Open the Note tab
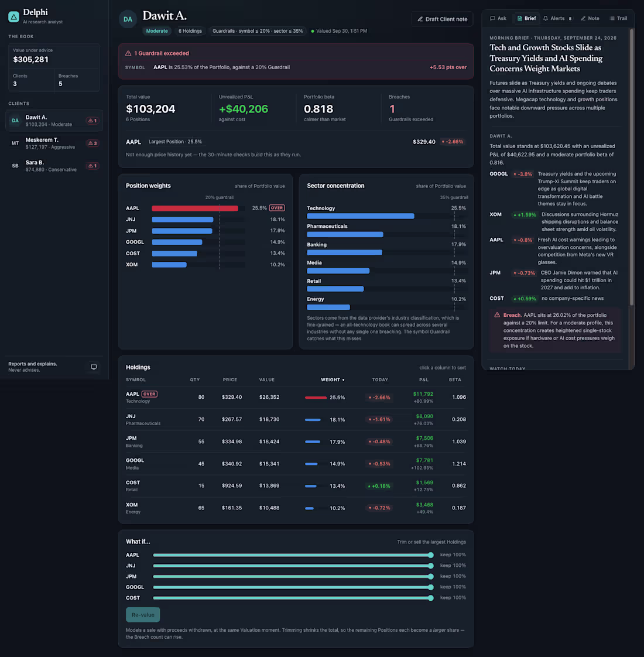 [590, 18]
